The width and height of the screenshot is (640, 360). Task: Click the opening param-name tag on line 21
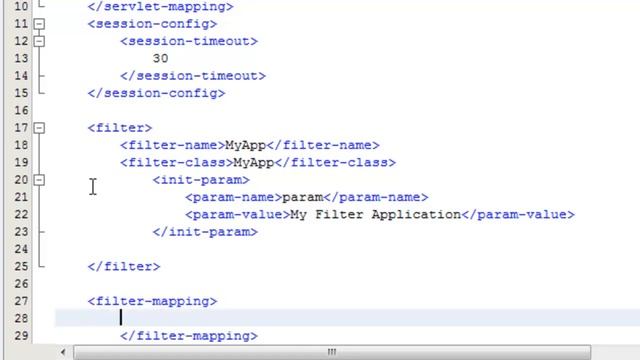[x=233, y=198]
